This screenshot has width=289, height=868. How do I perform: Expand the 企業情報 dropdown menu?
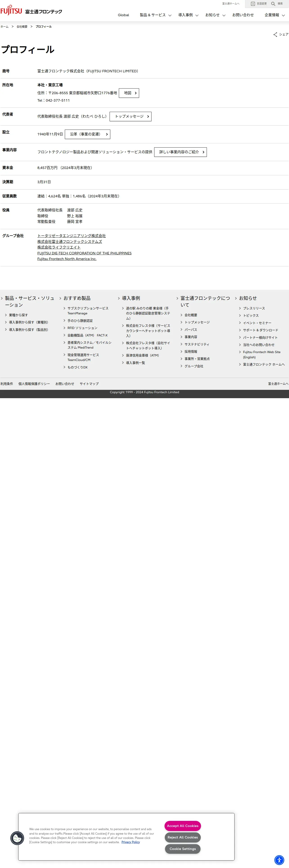click(x=275, y=15)
